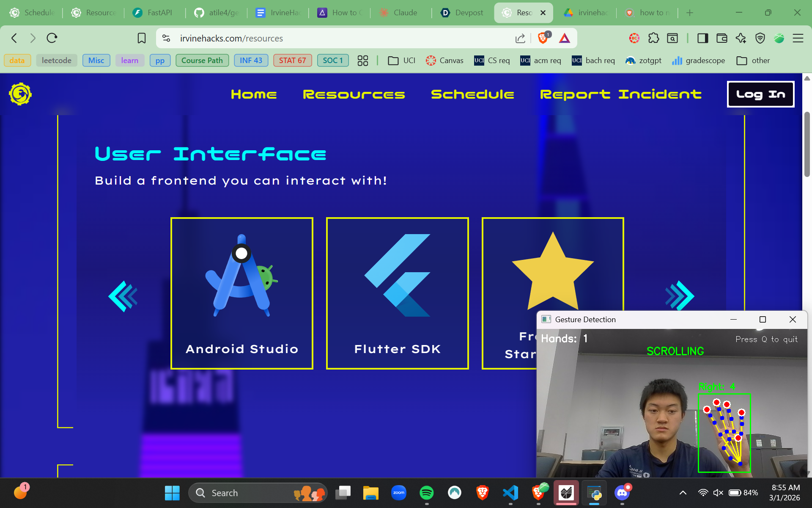Toggle the Brave VPN shield button
812x508 pixels.
pyautogui.click(x=760, y=38)
